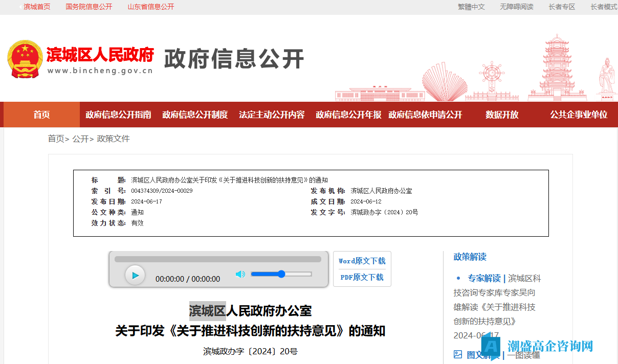618x364 pixels.
Task: Open 国务院信息公开 top link
Action: pyautogui.click(x=89, y=7)
